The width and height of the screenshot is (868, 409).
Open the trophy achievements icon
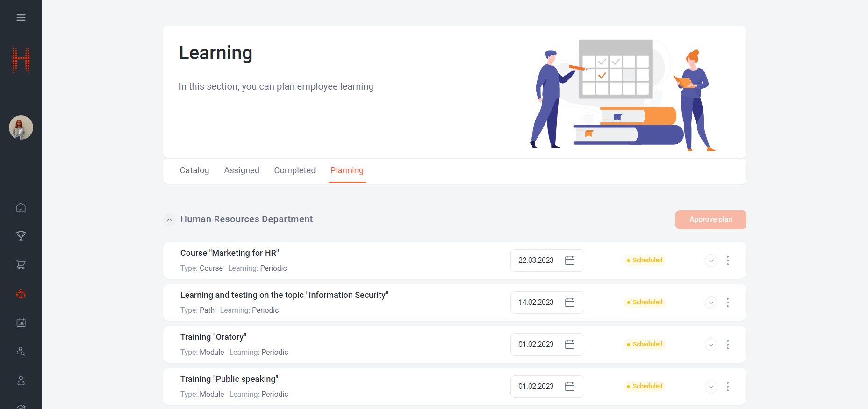point(21,236)
